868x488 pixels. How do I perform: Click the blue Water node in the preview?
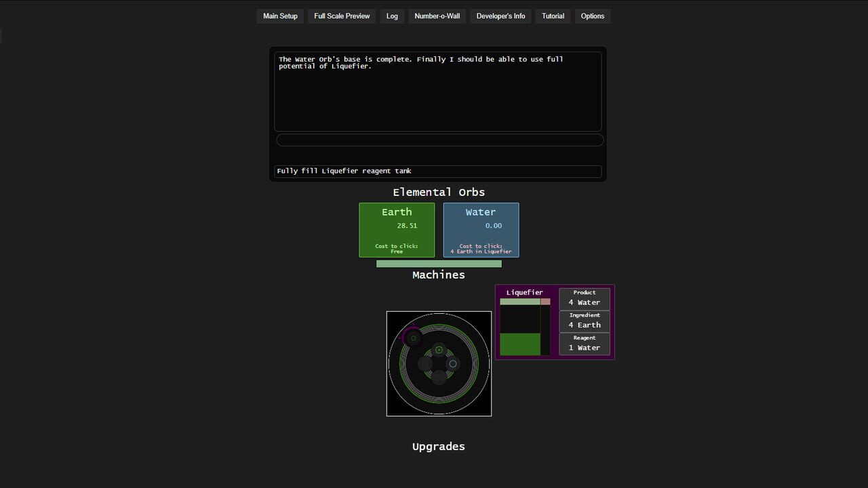453,364
